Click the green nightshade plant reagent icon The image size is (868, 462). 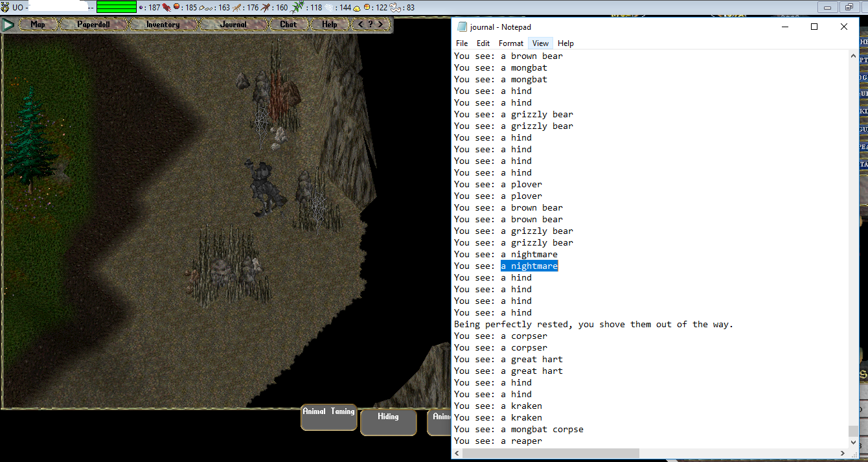click(x=297, y=8)
